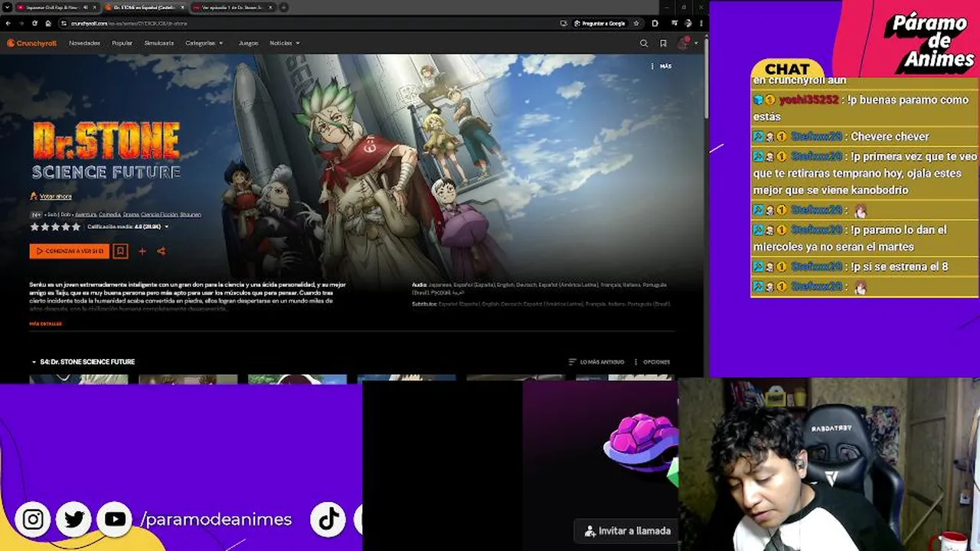This screenshot has width=980, height=551.
Task: Reload the page in browser
Action: pos(34,23)
